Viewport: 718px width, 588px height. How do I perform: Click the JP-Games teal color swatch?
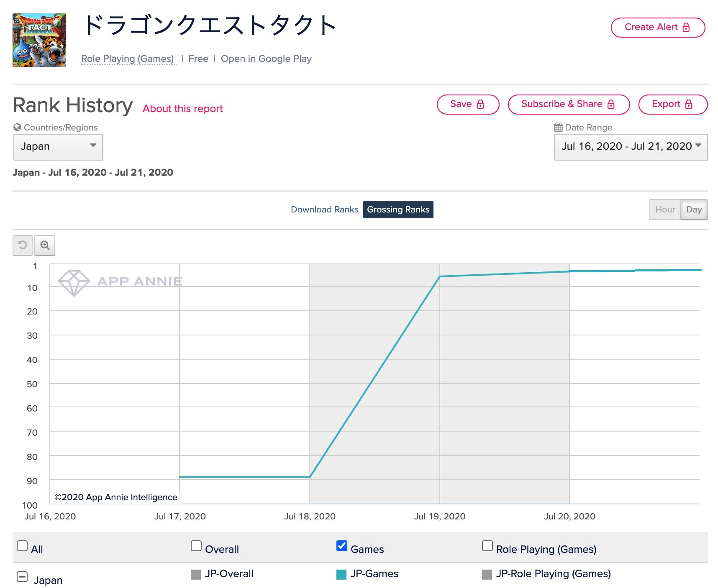(341, 575)
